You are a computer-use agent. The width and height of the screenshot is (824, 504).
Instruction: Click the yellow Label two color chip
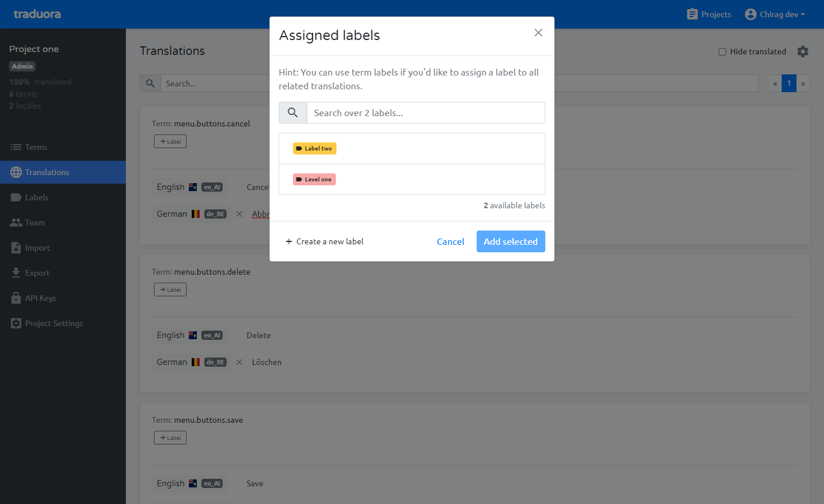[x=314, y=148]
